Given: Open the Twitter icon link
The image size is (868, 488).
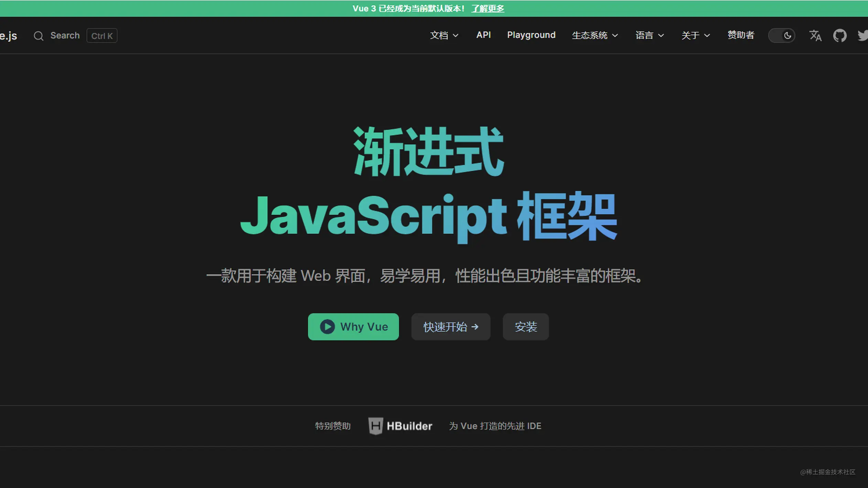Looking at the screenshot, I should click(863, 35).
